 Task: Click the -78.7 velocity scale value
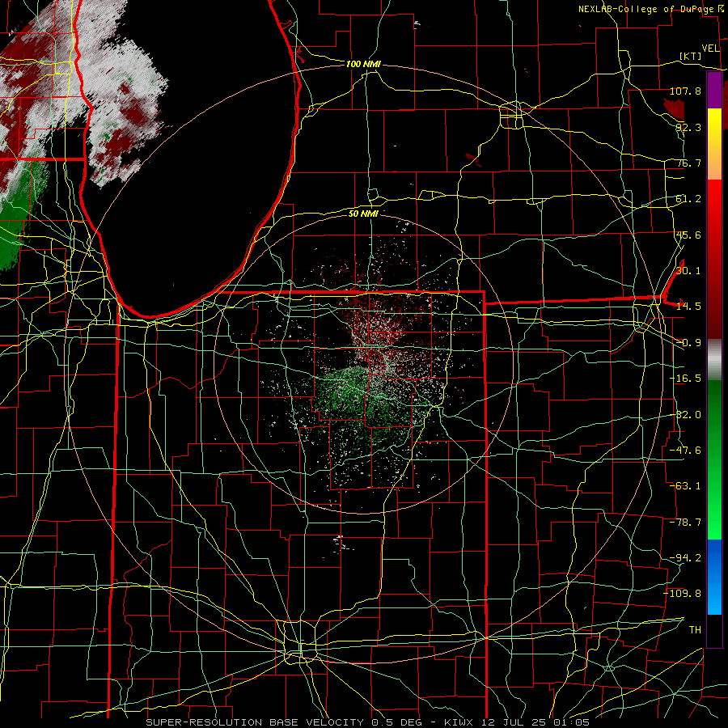tap(685, 523)
